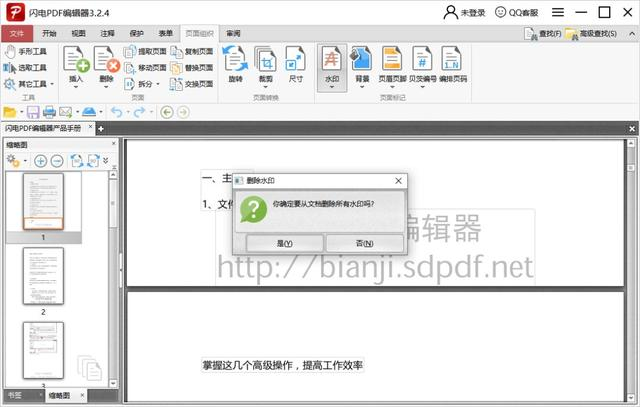Open the 文件 file menu tab

[x=17, y=33]
